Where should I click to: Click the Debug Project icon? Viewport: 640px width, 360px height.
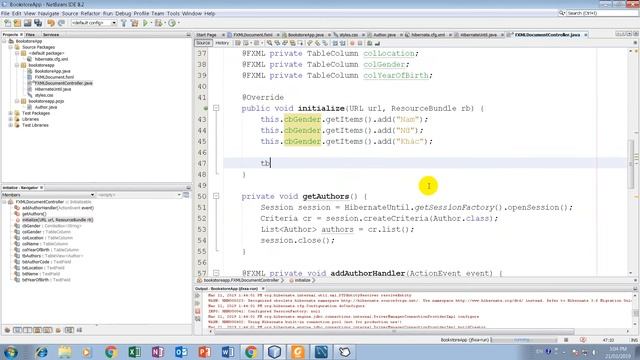tap(158, 23)
